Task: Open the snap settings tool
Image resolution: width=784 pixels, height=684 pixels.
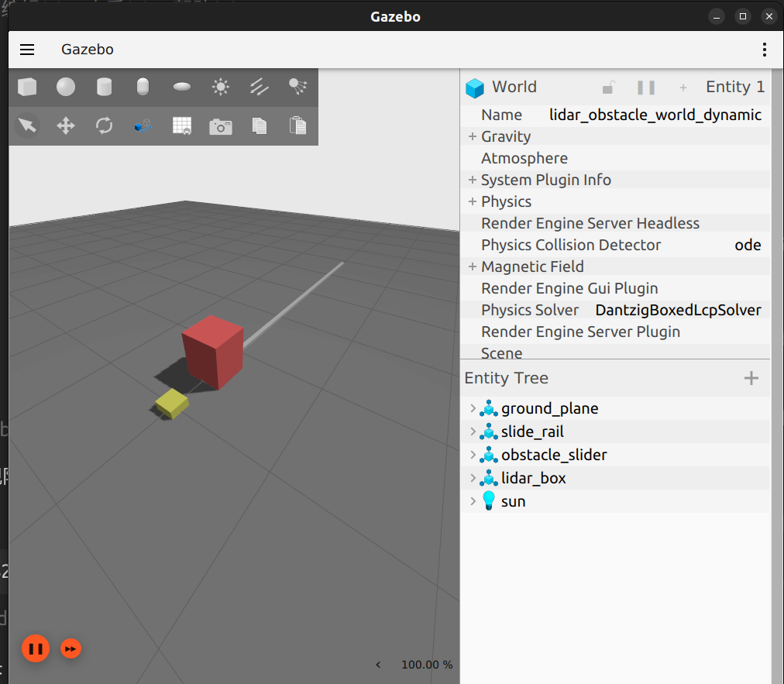Action: coord(143,125)
